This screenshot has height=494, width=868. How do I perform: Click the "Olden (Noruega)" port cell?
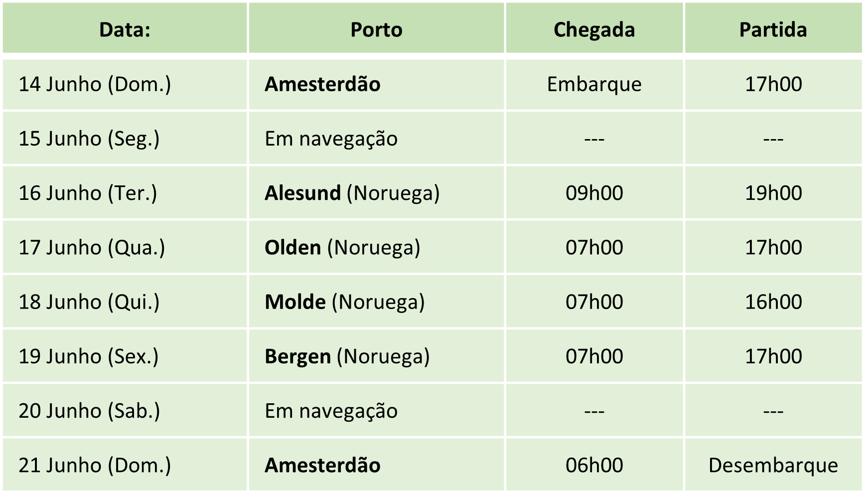click(x=342, y=247)
